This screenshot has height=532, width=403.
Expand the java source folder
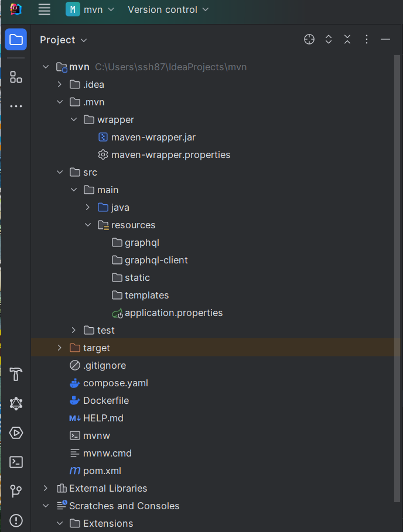point(88,207)
